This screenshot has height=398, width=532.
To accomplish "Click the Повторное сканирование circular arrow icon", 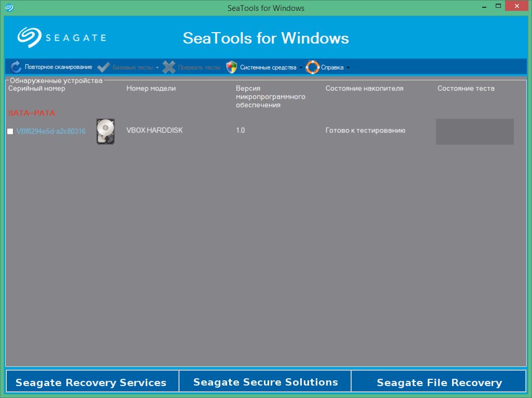I will click(16, 67).
